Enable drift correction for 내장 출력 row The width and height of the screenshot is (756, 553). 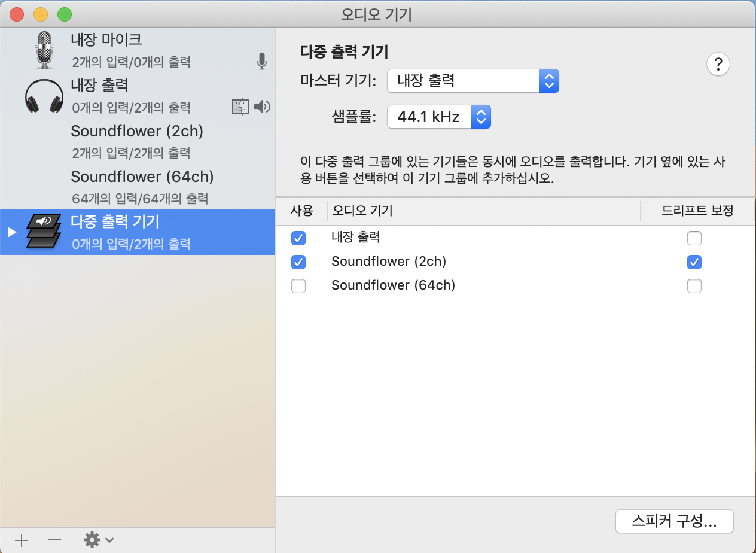pos(694,238)
